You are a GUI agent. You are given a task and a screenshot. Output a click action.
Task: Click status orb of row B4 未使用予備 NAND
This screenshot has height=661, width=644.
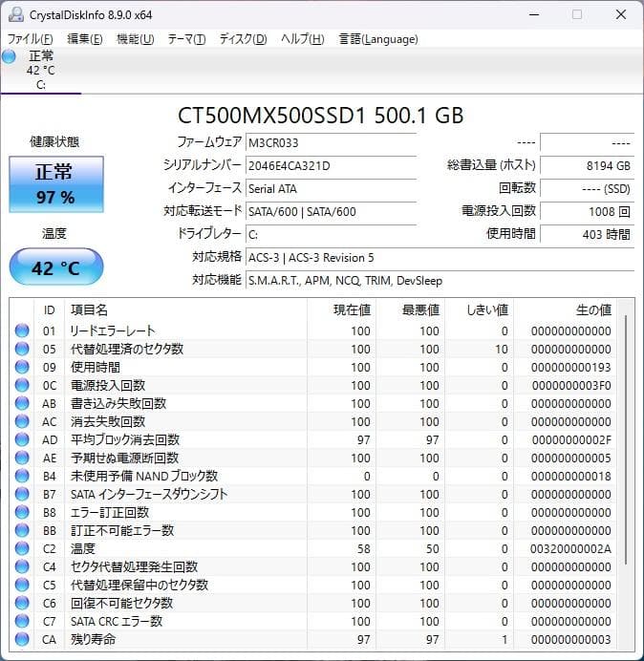[22, 476]
